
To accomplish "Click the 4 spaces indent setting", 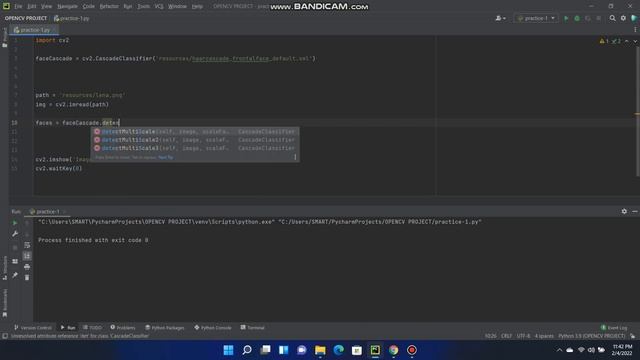I will (x=544, y=336).
